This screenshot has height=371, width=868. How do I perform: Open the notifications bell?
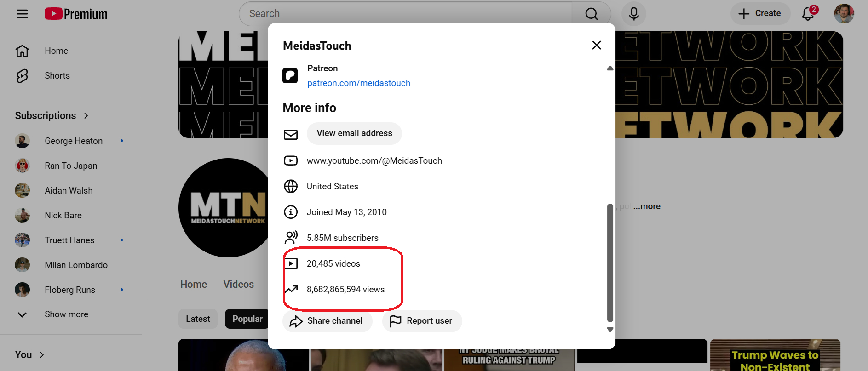(808, 14)
